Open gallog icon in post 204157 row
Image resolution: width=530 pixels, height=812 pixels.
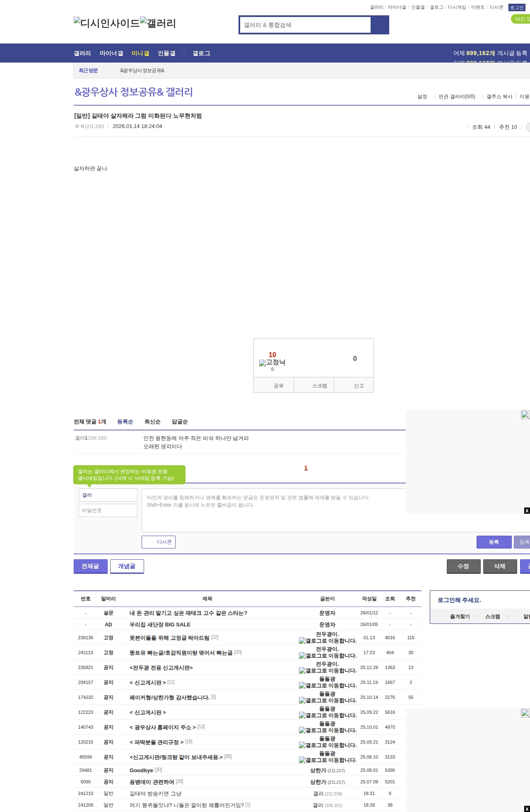pos(328,686)
